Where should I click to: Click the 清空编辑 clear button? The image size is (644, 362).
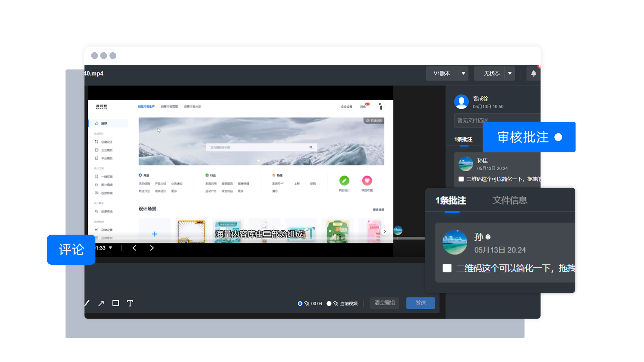tap(384, 303)
